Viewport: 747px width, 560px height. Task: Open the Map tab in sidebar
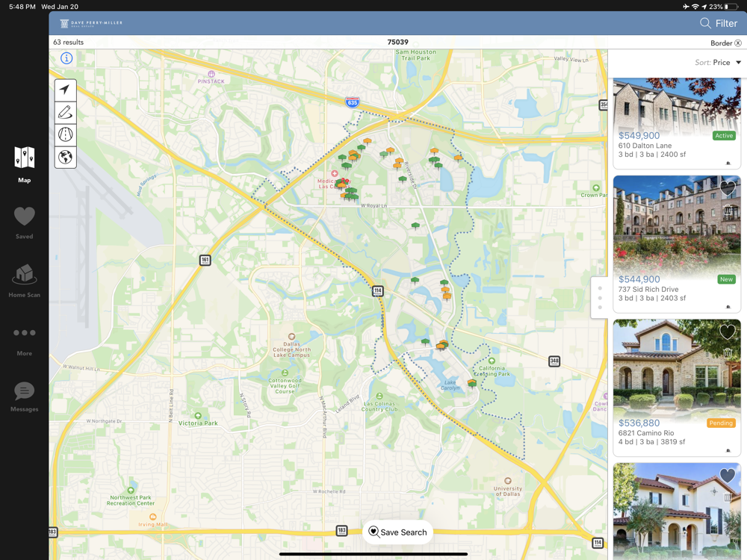click(x=25, y=164)
